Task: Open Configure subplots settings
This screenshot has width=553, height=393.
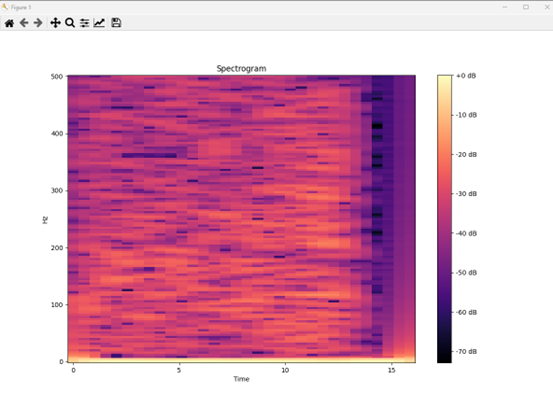Action: coord(84,23)
